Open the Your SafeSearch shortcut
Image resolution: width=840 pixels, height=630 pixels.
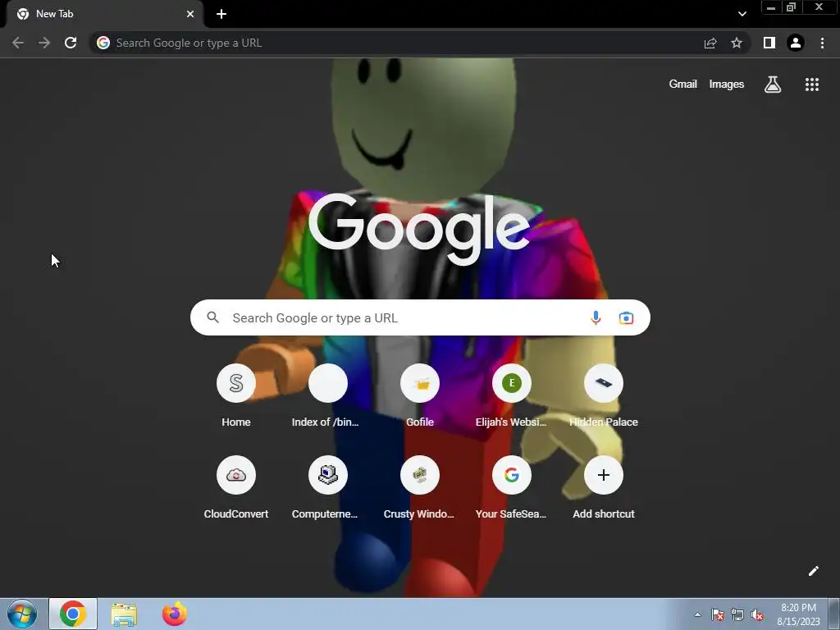tap(512, 488)
